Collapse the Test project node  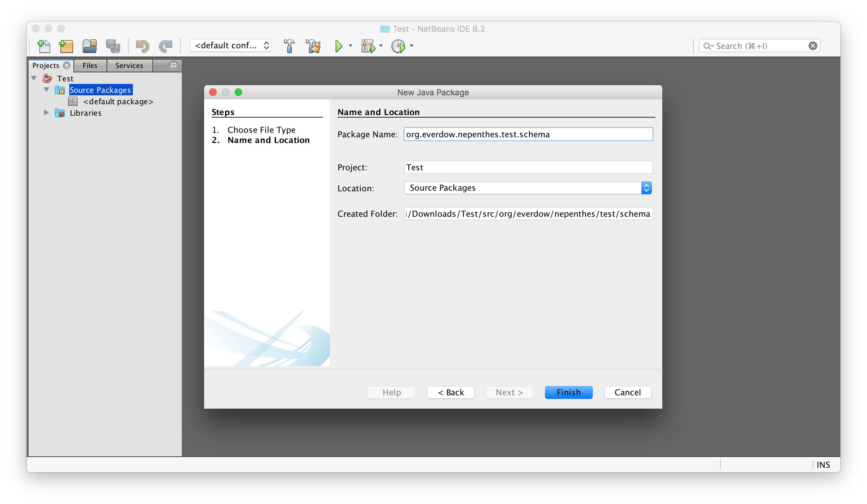coord(34,78)
